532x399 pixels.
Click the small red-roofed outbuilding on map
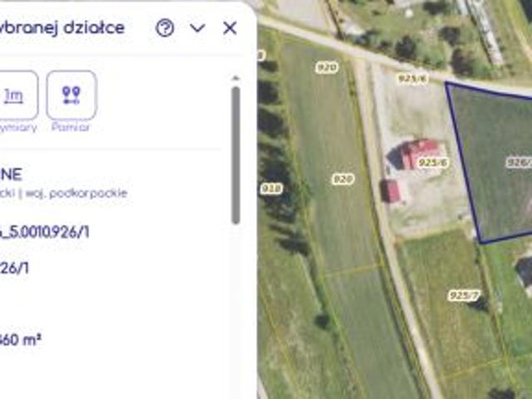[390, 190]
